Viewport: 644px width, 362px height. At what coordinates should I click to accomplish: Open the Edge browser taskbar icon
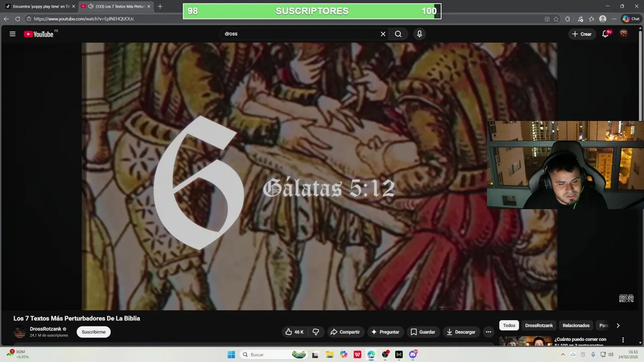coord(371,354)
